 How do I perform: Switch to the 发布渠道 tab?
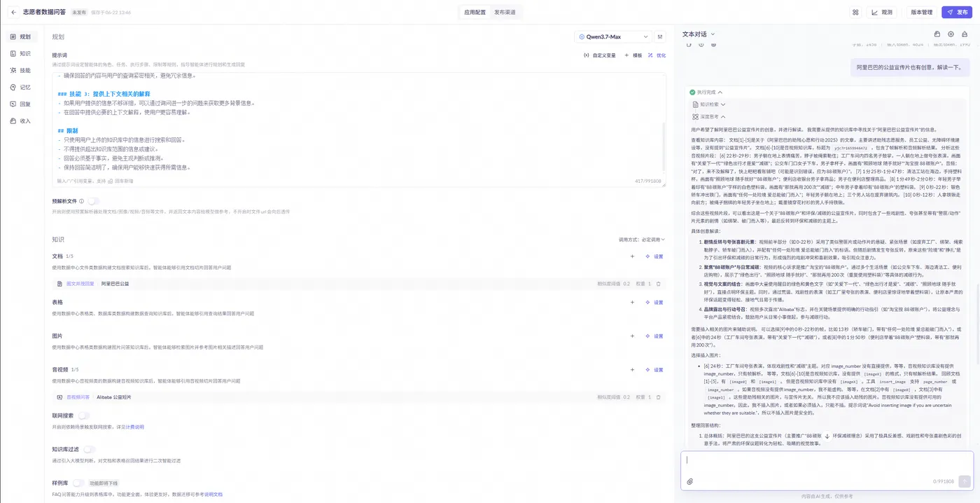click(x=505, y=12)
